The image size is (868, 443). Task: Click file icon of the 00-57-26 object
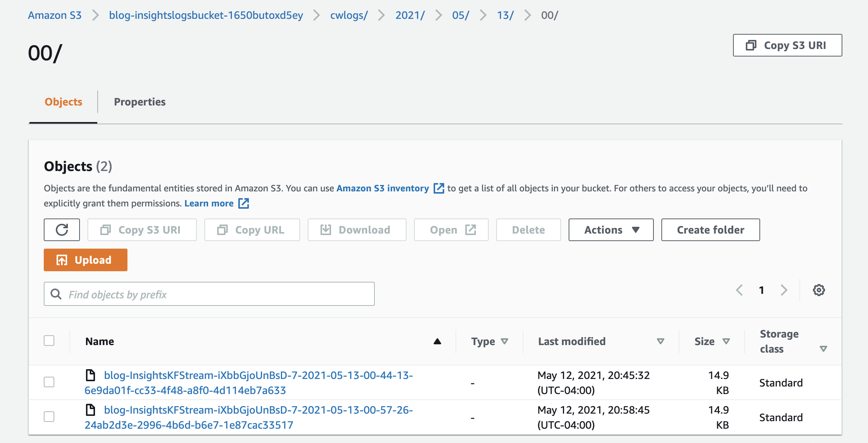point(90,410)
